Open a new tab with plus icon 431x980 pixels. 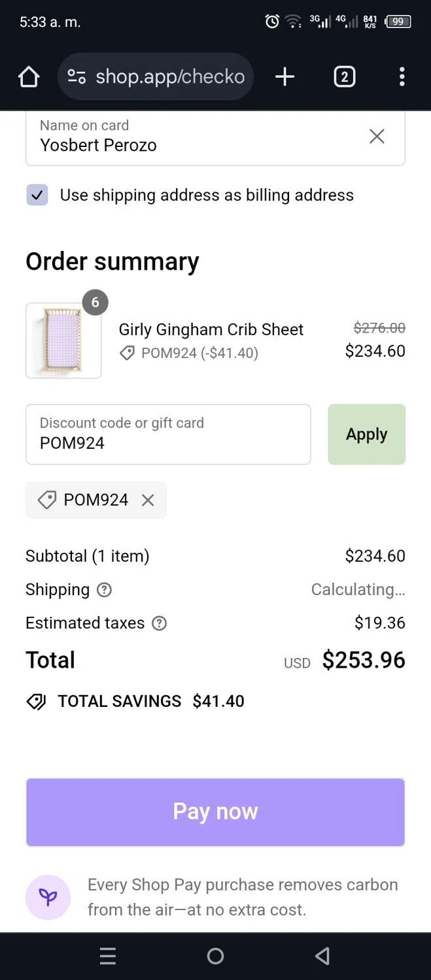pos(284,77)
